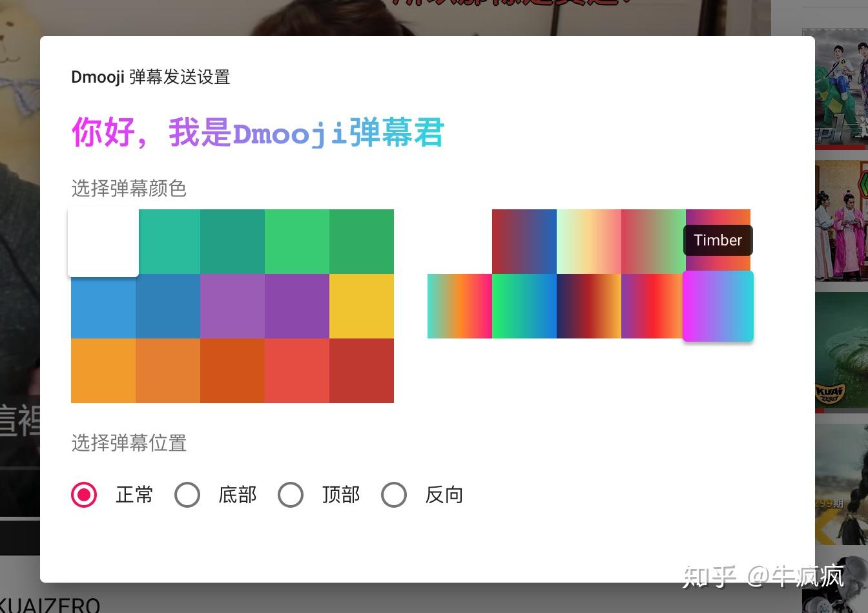
Task: Pick the dark teal swatch in top row
Action: (232, 242)
